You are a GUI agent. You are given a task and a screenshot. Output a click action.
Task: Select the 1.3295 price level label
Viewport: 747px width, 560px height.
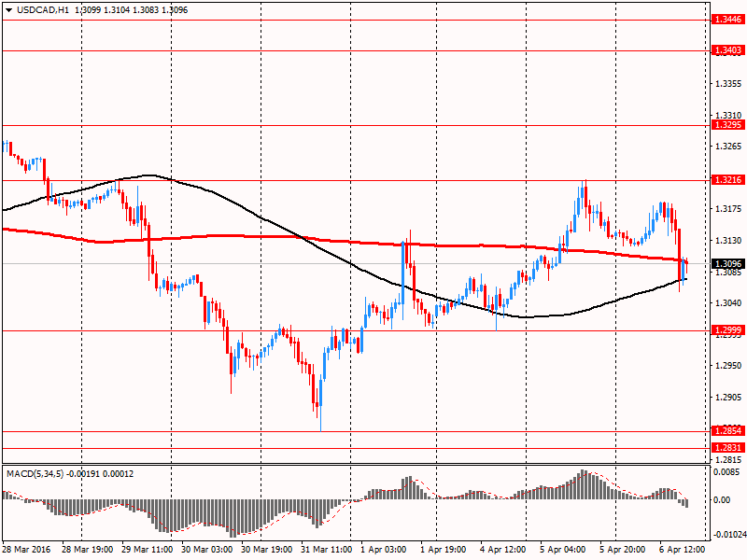point(728,125)
